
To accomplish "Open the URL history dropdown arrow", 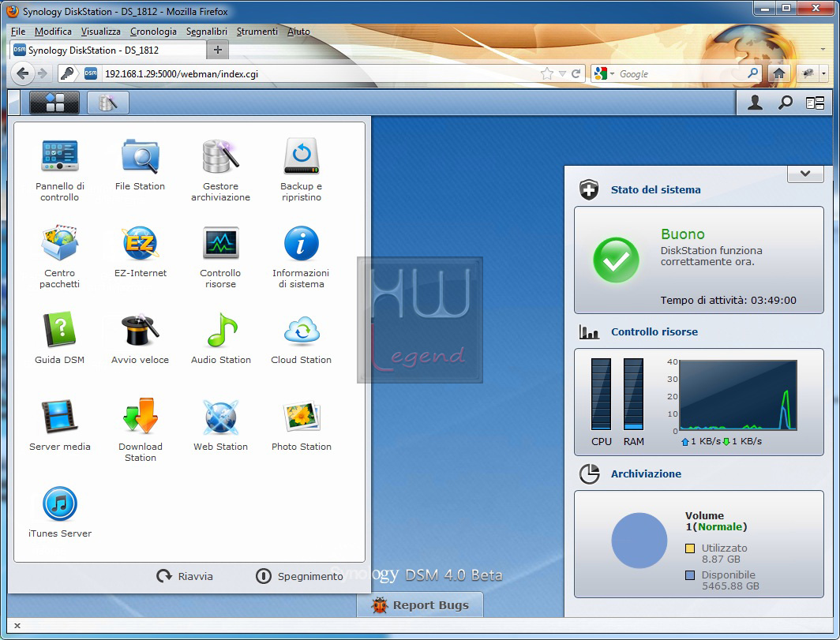I will 562,73.
